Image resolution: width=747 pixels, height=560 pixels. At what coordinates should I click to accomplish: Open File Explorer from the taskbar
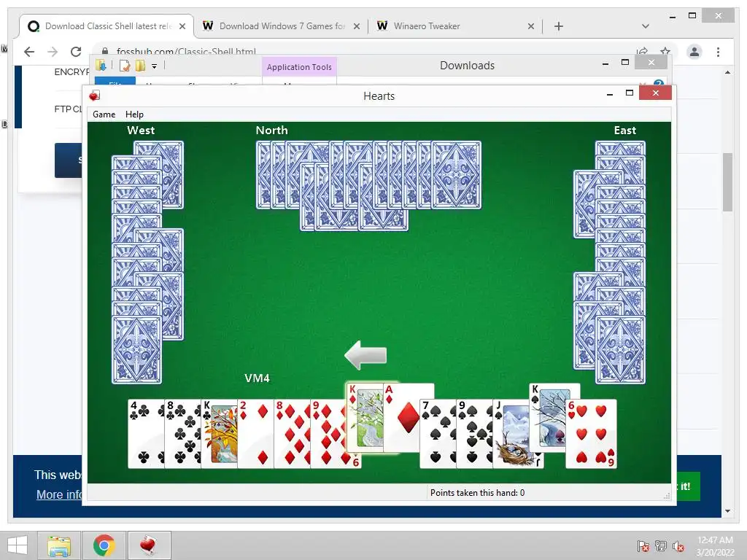point(59,545)
